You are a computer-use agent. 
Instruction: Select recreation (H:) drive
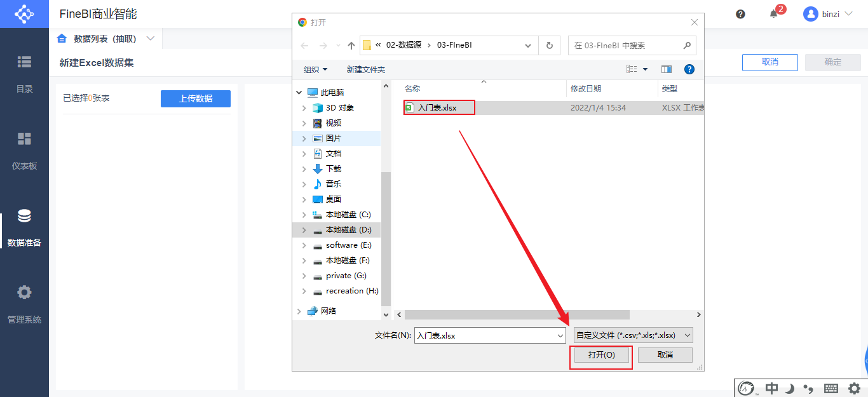(x=352, y=291)
